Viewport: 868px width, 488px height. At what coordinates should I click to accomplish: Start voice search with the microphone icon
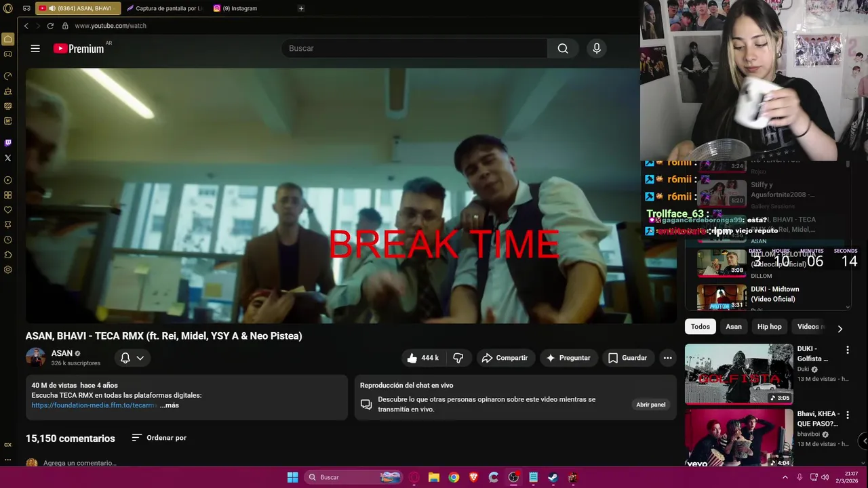point(597,48)
